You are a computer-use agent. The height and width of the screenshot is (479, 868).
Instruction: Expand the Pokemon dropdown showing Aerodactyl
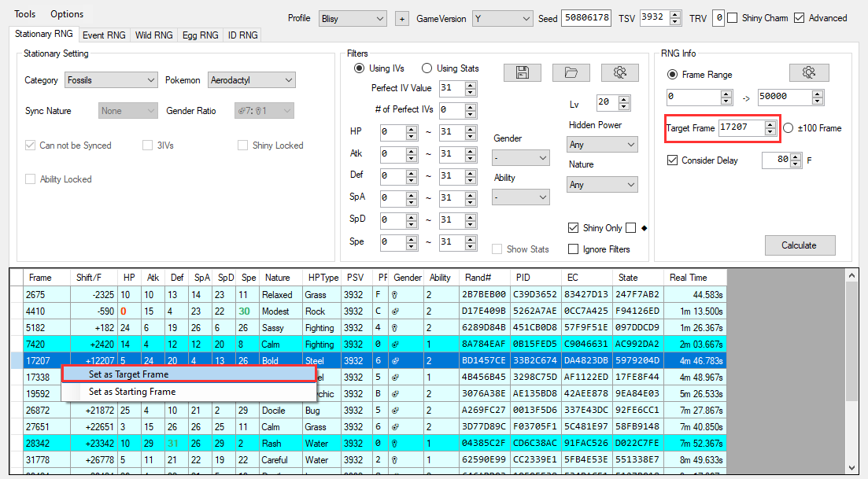252,80
